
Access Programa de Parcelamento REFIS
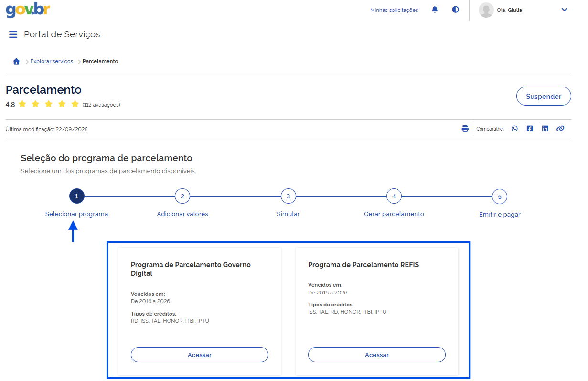point(377,355)
